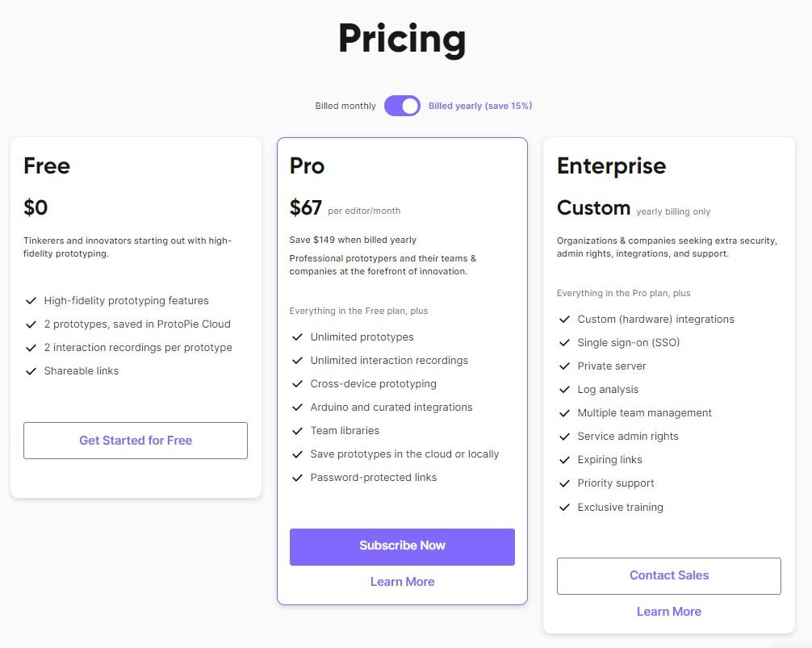Click checkmark beside High-fidelity prototyping features
The width and height of the screenshot is (812, 648).
(x=31, y=301)
